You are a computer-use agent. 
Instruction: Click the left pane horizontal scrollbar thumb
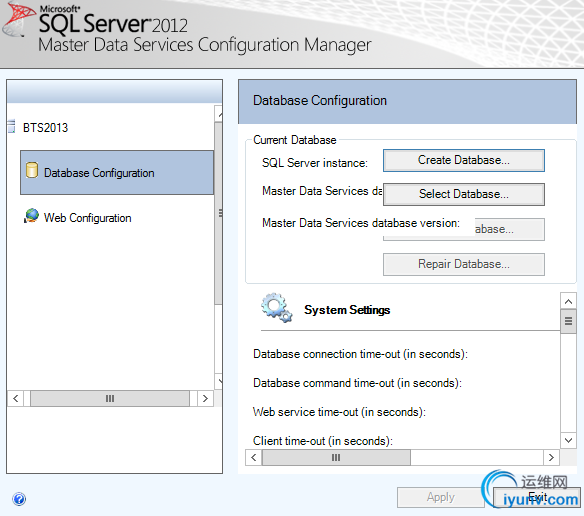pyautogui.click(x=110, y=399)
